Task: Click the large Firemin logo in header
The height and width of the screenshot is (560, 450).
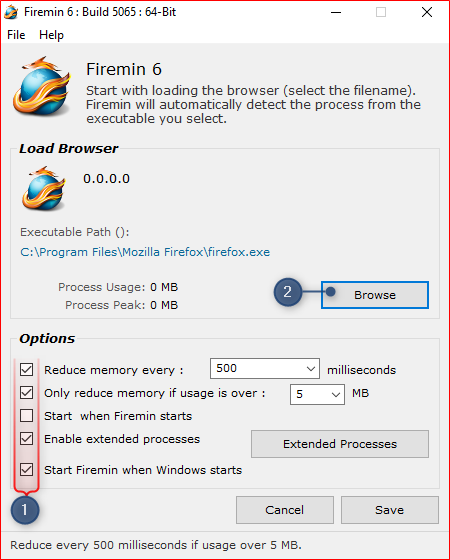Action: (42, 86)
